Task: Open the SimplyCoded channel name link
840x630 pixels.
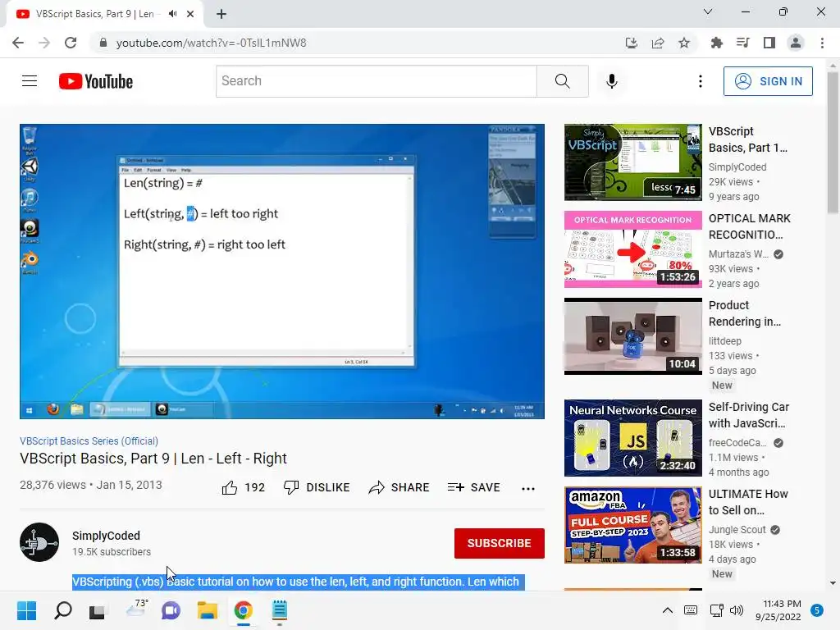Action: pyautogui.click(x=106, y=536)
